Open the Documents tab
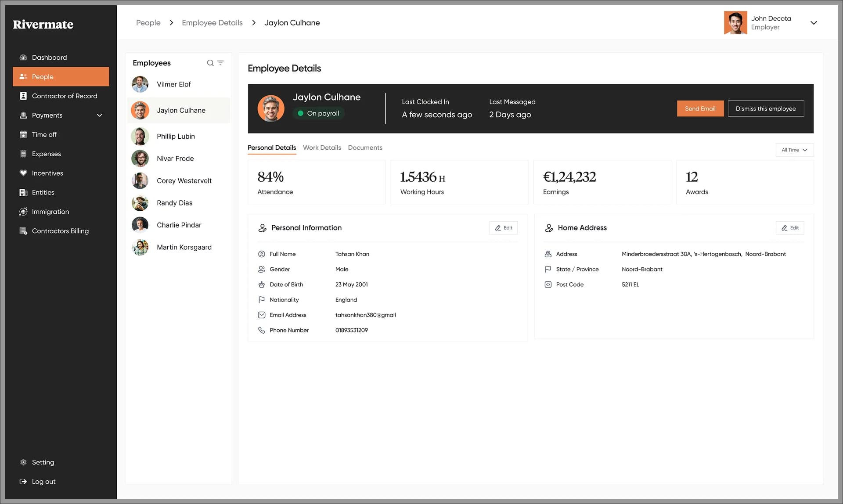Viewport: 843px width, 504px height. coord(365,148)
